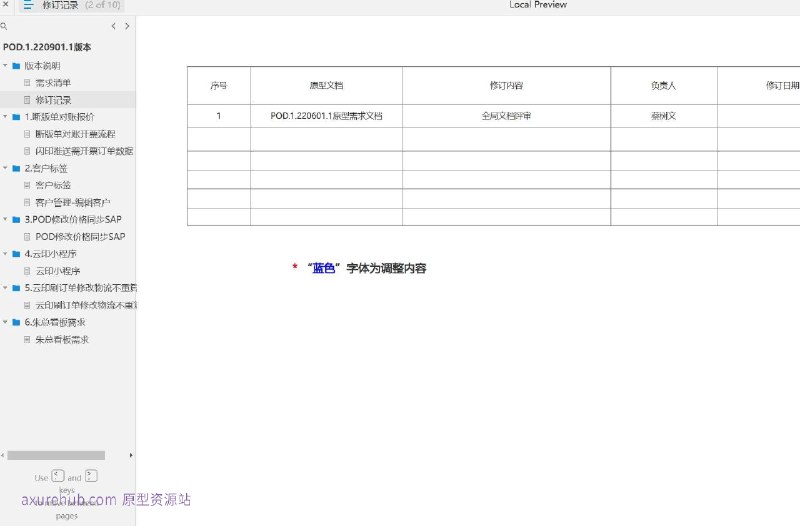
Task: Click the blue 蓝色 text
Action: click(323, 268)
